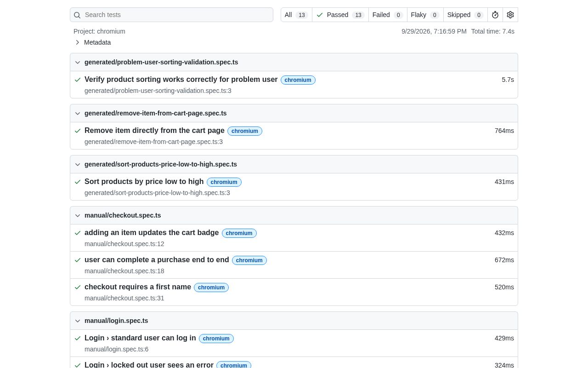Show All 13 tests
The width and height of the screenshot is (588, 368).
pos(296,15)
